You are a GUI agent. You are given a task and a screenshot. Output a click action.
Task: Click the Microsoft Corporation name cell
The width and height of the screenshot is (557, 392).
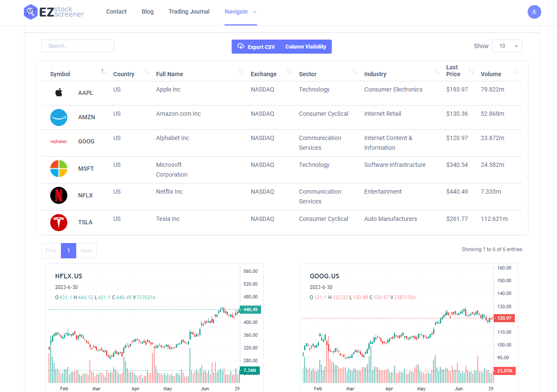click(x=172, y=169)
